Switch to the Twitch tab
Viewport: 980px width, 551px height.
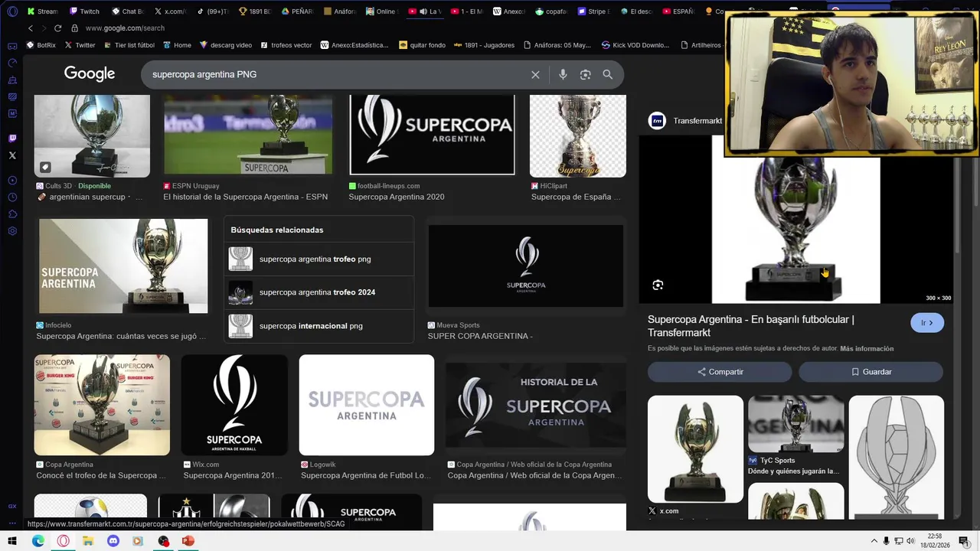coord(84,11)
